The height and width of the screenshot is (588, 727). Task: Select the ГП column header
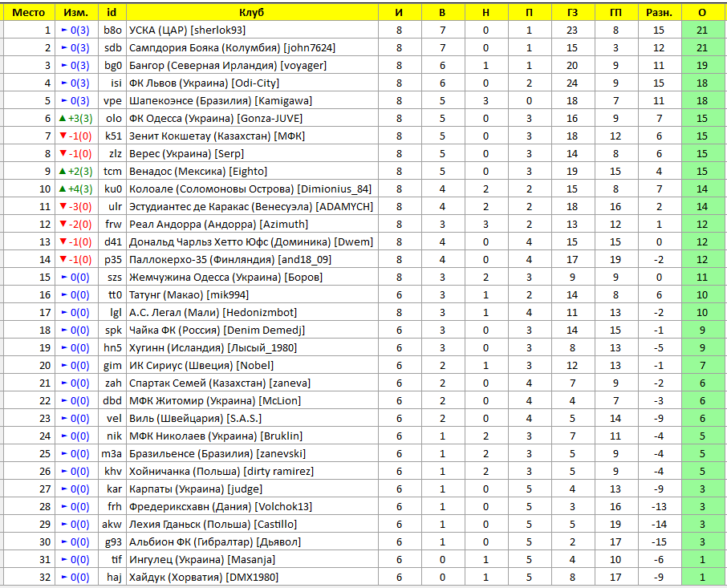(616, 13)
